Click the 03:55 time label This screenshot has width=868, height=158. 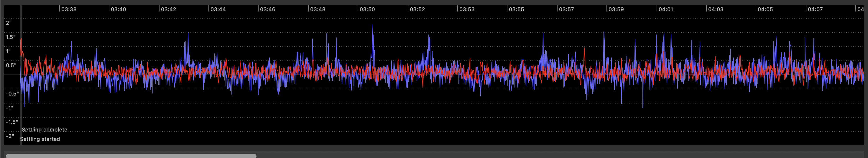click(x=516, y=9)
